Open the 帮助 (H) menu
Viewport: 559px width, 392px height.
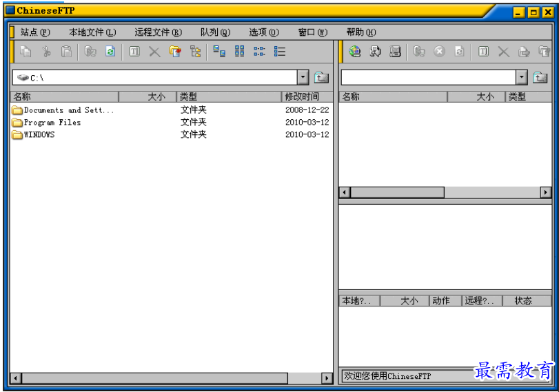(x=361, y=32)
